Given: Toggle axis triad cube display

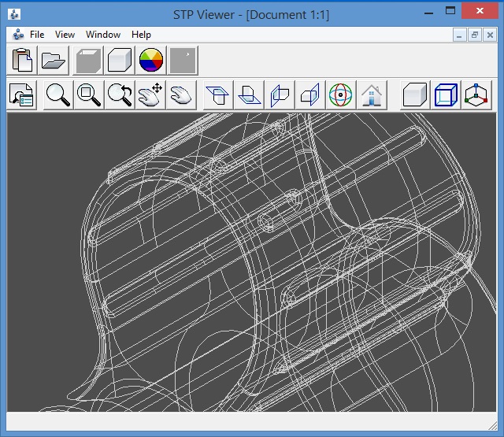Looking at the screenshot, I should (x=476, y=95).
